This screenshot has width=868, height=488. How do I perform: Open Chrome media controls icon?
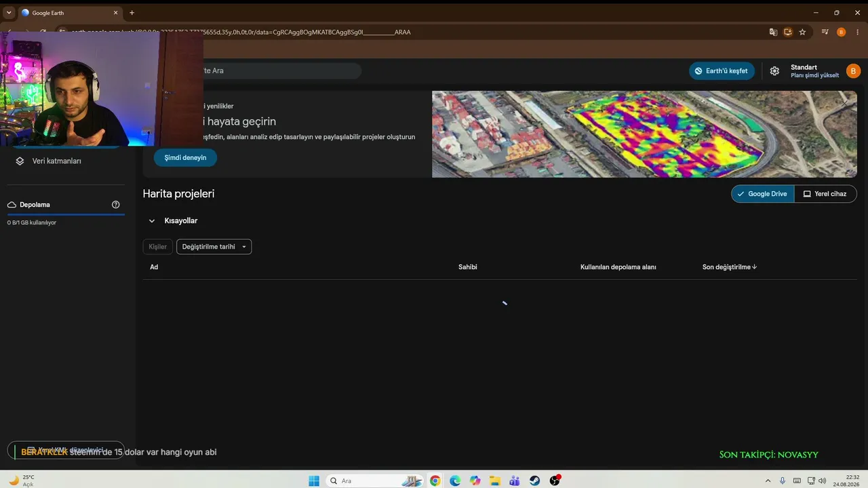tap(825, 32)
